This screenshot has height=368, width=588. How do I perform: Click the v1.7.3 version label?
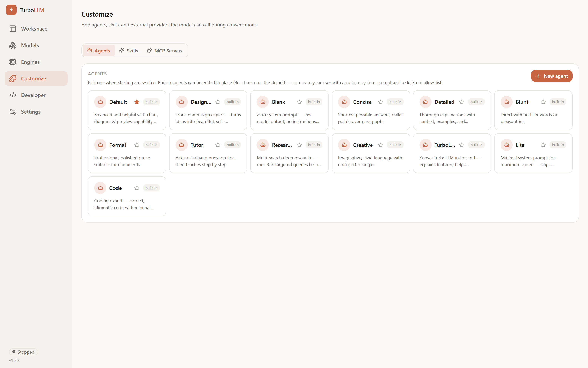point(14,360)
